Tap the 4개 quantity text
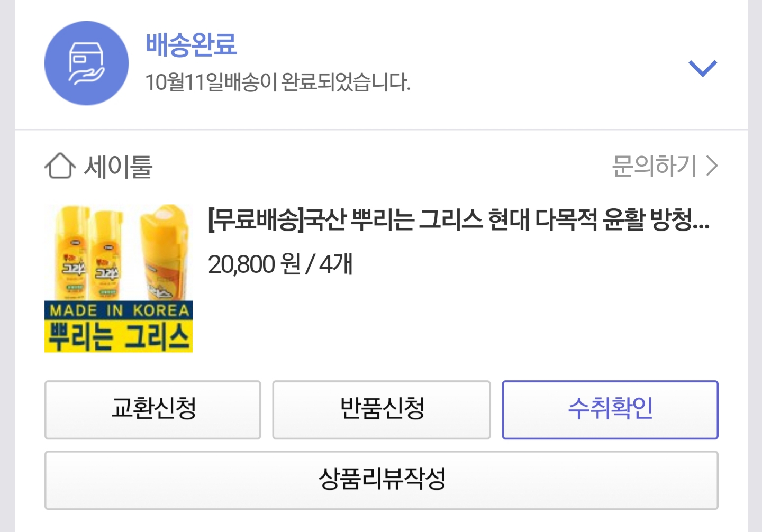 336,264
